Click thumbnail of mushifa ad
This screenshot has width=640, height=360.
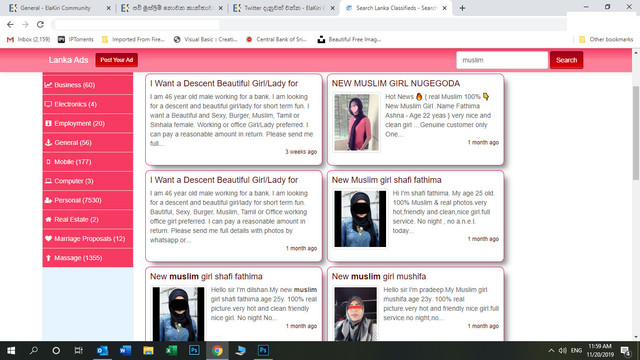coord(356,313)
